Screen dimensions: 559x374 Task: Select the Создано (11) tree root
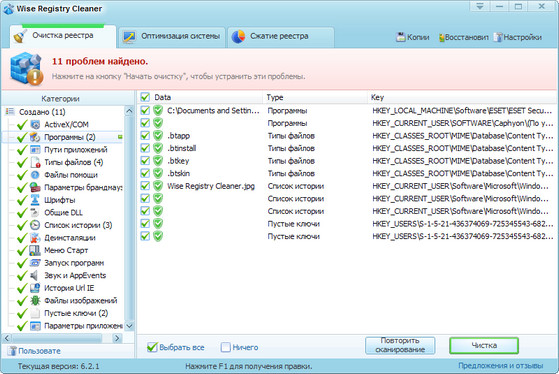(42, 112)
